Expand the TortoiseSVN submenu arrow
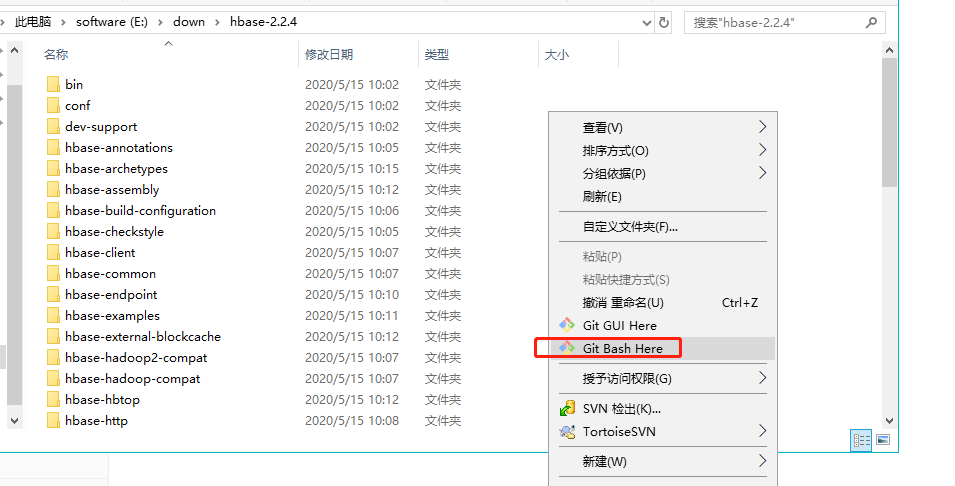 (763, 431)
